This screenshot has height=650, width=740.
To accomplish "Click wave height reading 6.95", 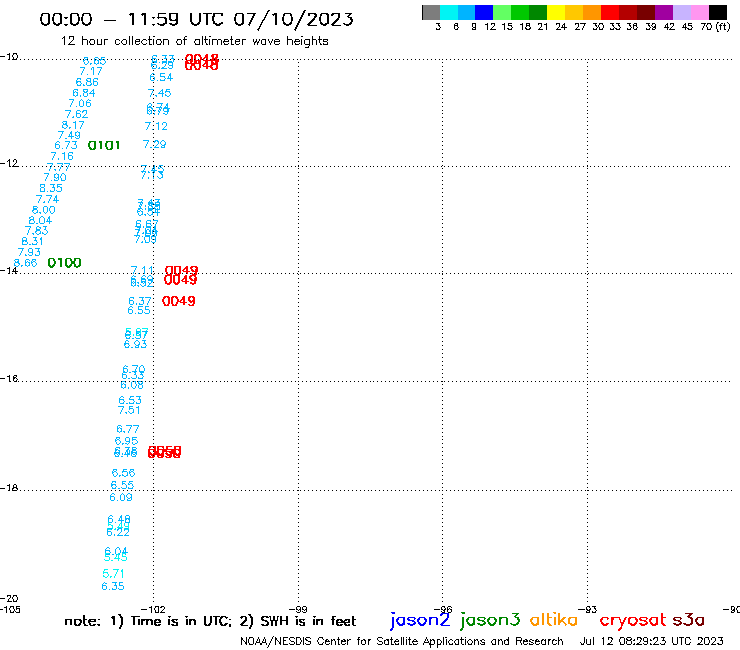I will tap(126, 441).
